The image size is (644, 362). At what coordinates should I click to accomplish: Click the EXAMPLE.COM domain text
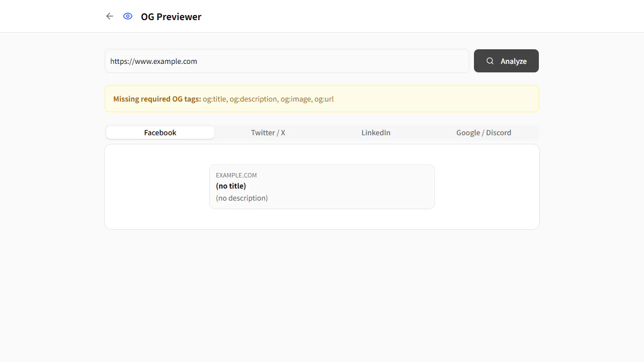pyautogui.click(x=236, y=175)
